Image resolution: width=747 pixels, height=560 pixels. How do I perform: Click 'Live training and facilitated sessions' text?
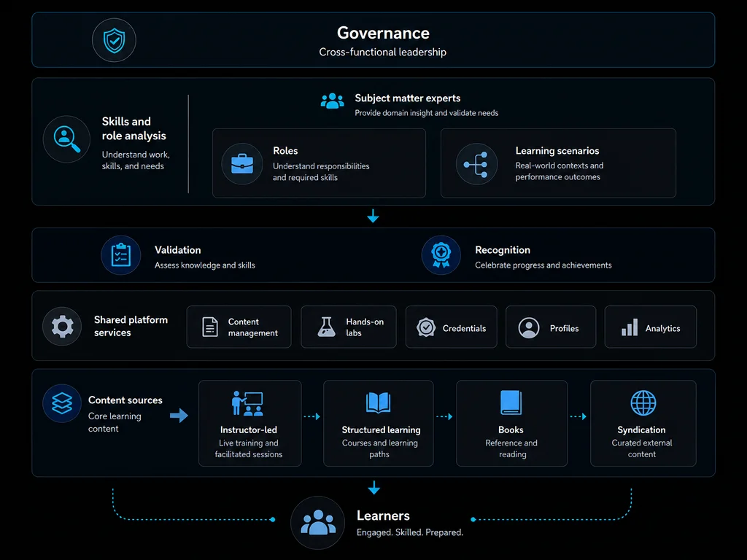point(249,448)
